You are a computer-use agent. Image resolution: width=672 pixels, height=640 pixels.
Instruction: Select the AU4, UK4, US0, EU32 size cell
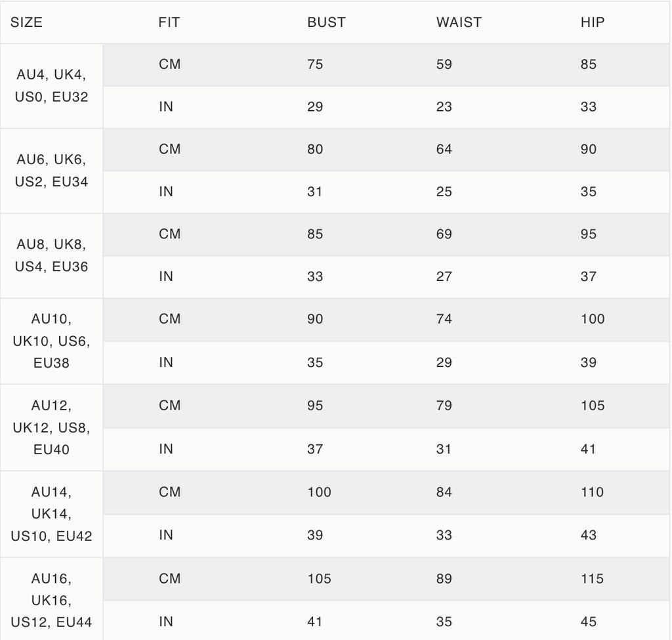tap(51, 86)
